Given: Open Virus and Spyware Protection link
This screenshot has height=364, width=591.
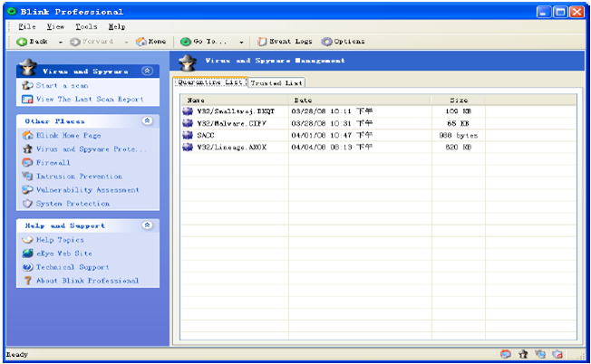Looking at the screenshot, I should coord(91,149).
